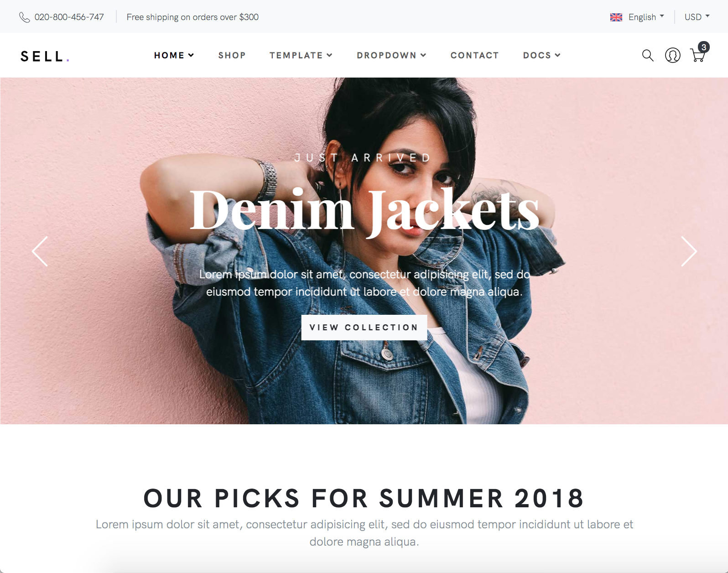The height and width of the screenshot is (573, 728).
Task: Click the View Collection button
Action: point(364,328)
